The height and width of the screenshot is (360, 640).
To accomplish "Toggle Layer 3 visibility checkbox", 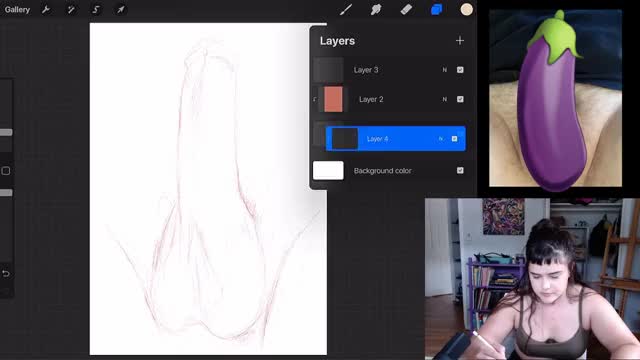I will point(460,70).
